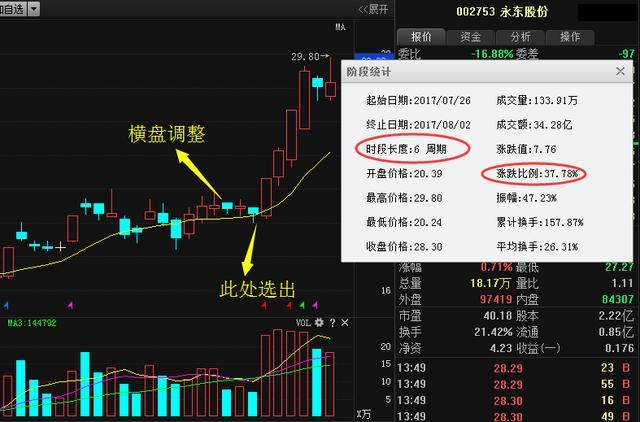Click the MA3:144792 volume average value
This screenshot has height=422, width=640.
point(32,323)
